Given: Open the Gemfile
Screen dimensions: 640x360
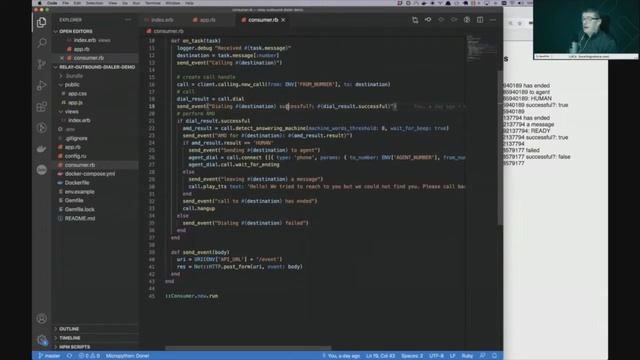Looking at the screenshot, I should click(x=74, y=200).
